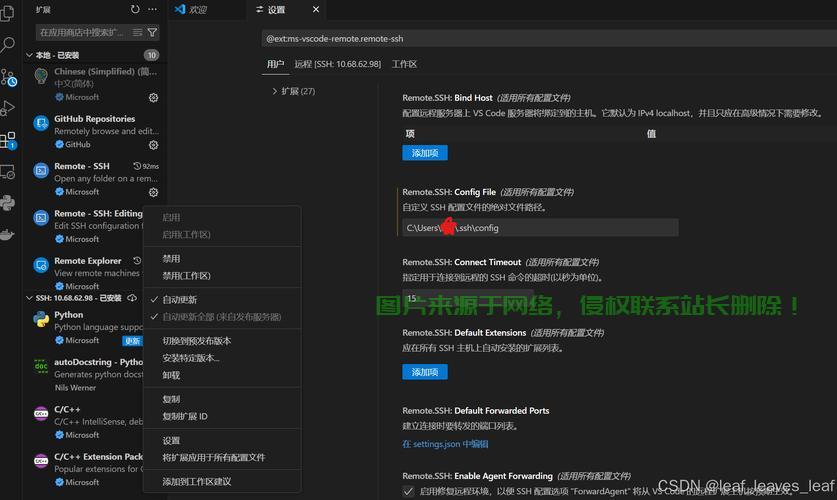Select GitHub Repositories extension icon

(x=41, y=123)
